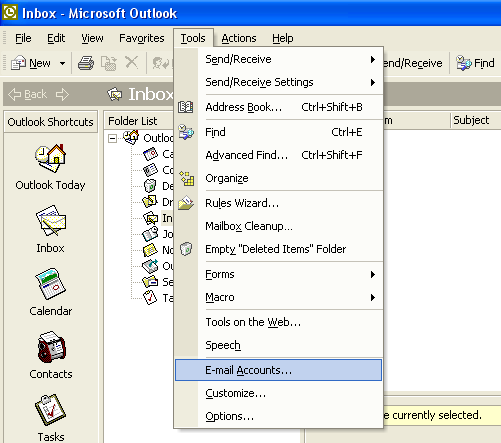Select the Outbox folder icon in tree
Screen dimensions: 501x443
[150, 266]
